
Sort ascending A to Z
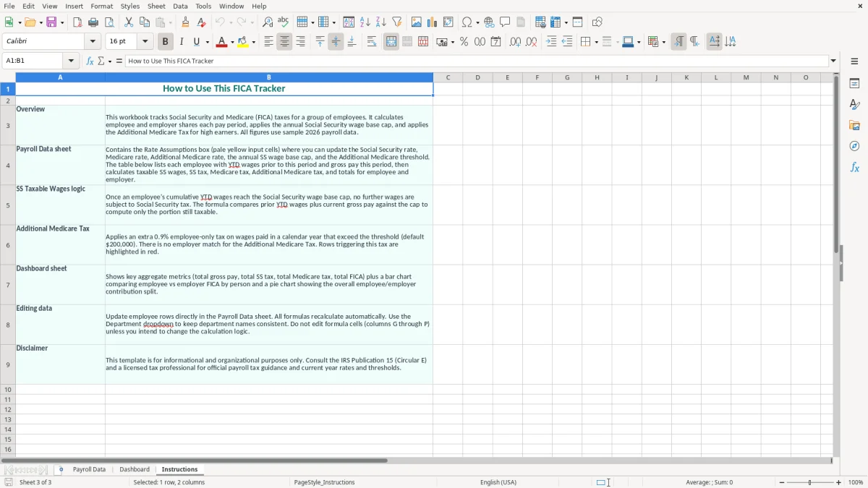pyautogui.click(x=365, y=22)
